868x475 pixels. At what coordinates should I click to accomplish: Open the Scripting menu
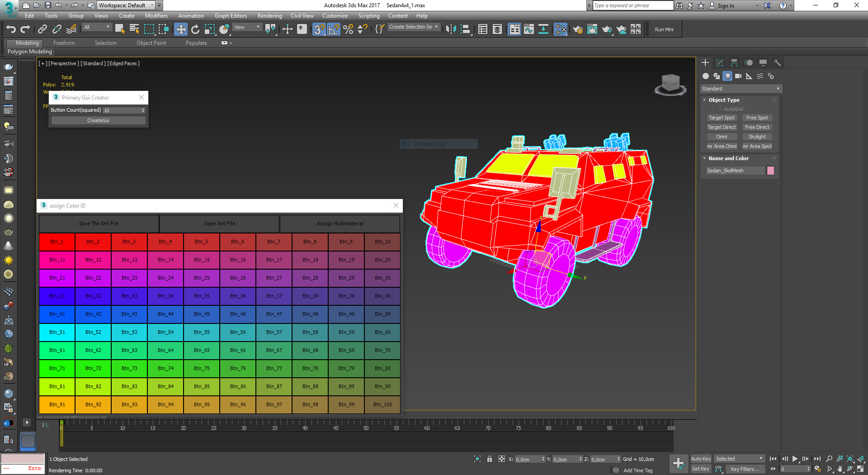tap(368, 16)
